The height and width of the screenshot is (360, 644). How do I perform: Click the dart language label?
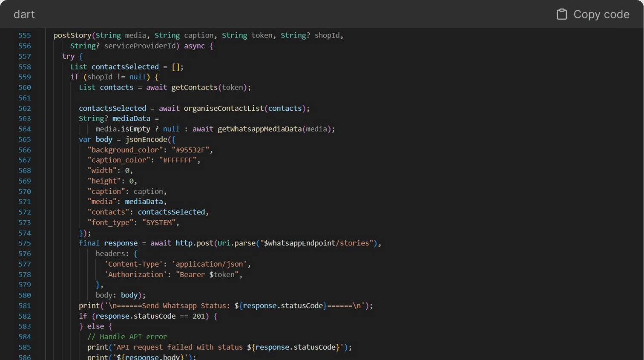tap(24, 14)
